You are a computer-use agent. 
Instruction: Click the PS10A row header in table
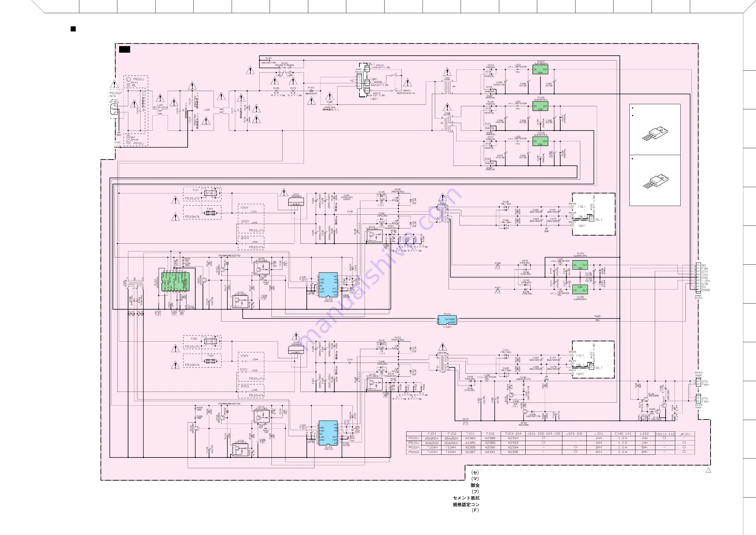click(x=414, y=452)
